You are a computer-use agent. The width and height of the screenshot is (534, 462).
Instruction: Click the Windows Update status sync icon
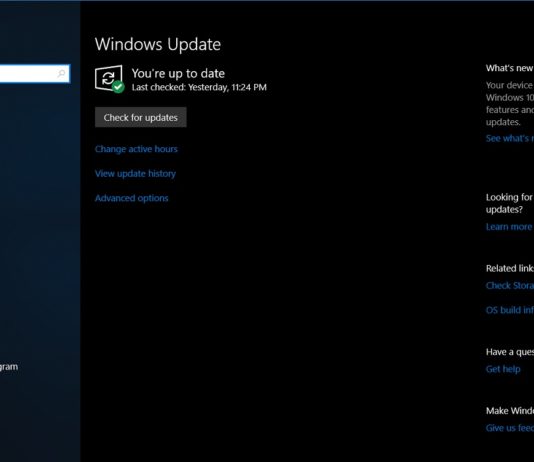[109, 79]
